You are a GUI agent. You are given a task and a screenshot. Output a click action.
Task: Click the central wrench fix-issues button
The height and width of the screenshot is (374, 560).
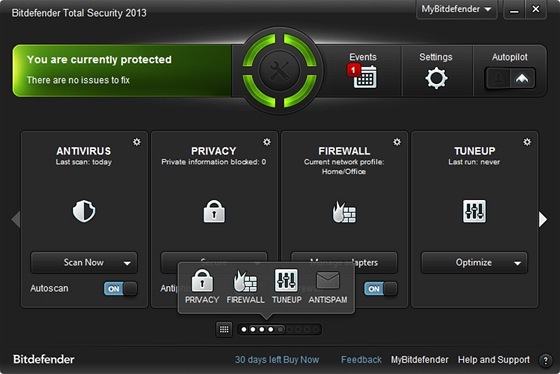[280, 70]
